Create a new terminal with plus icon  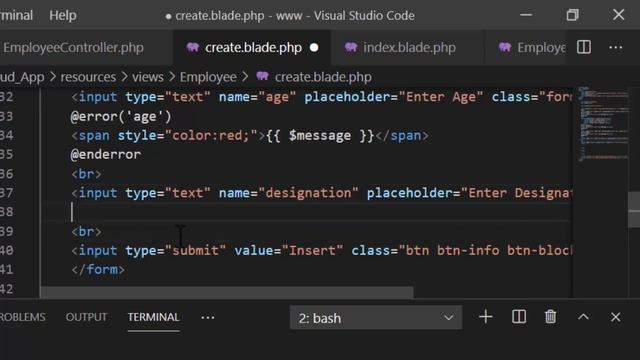486,317
